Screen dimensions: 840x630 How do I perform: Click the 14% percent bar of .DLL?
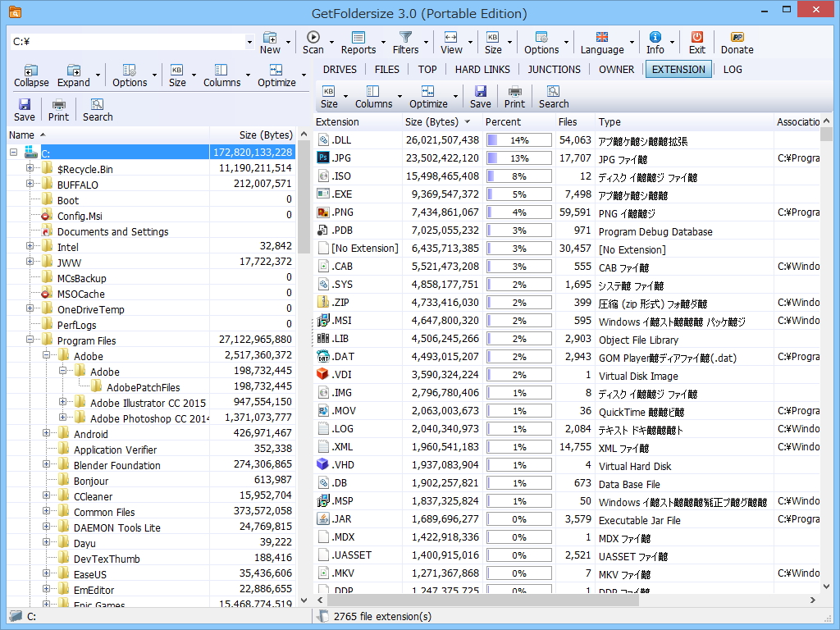coord(519,140)
